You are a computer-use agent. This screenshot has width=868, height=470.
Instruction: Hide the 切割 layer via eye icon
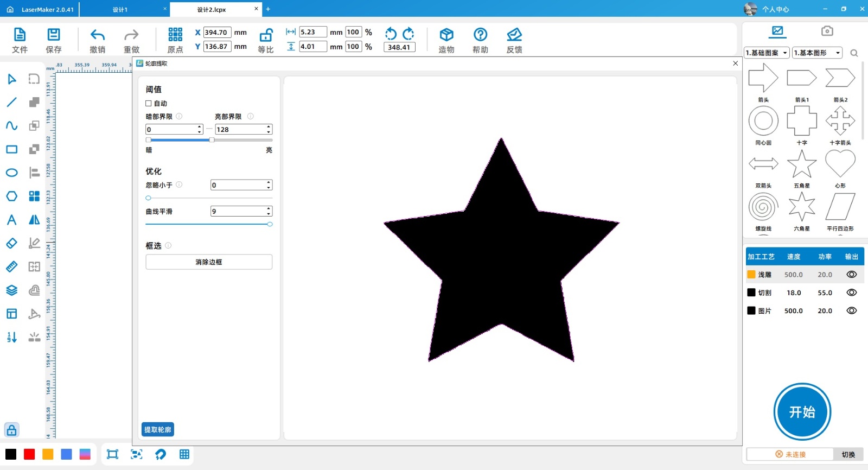851,293
